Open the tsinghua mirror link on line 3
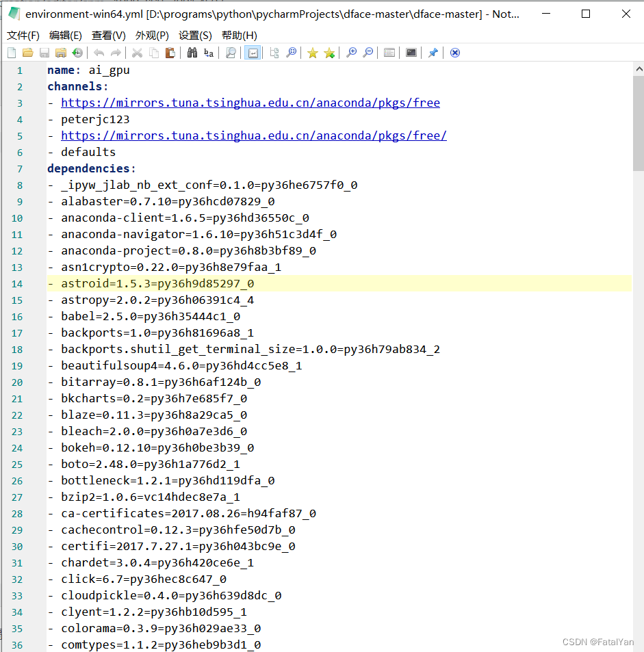 pyautogui.click(x=250, y=103)
